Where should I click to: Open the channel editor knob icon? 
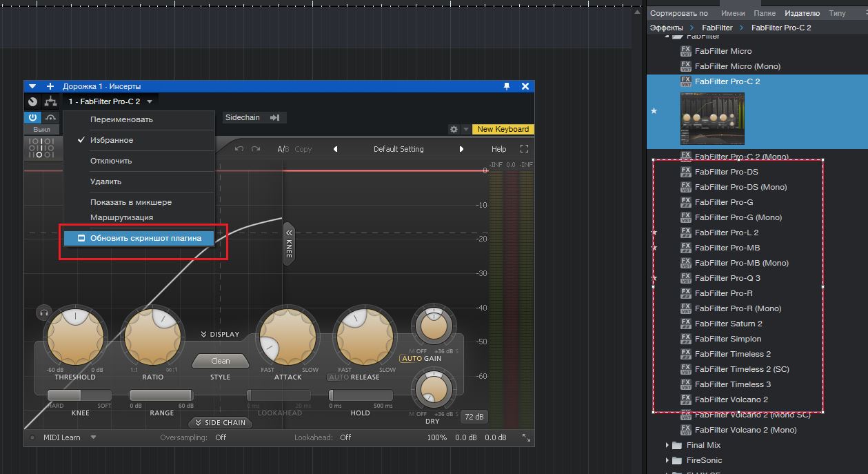(x=32, y=101)
